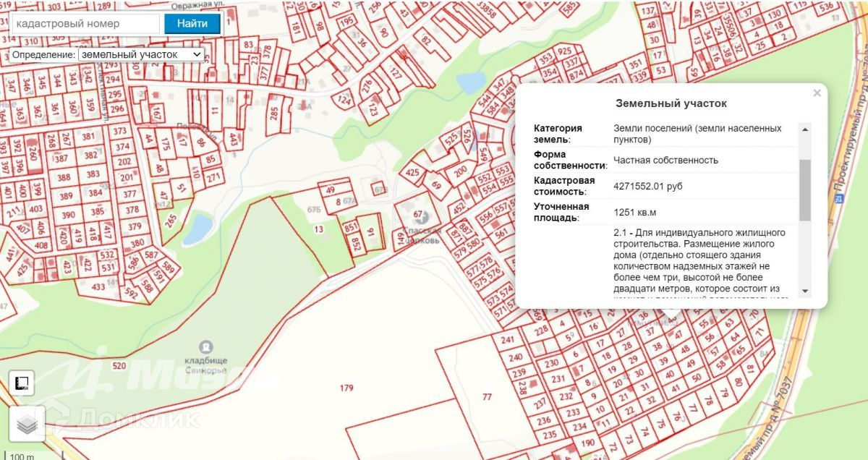Screen dimensions: 868x460
Task: Click the Уточненная площадь value 1251 кв.м
Action: [x=635, y=213]
